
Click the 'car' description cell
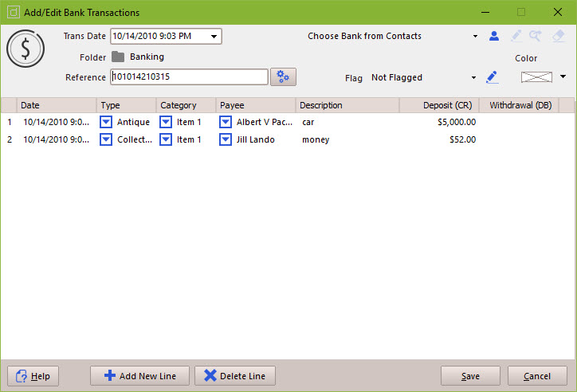tap(347, 122)
